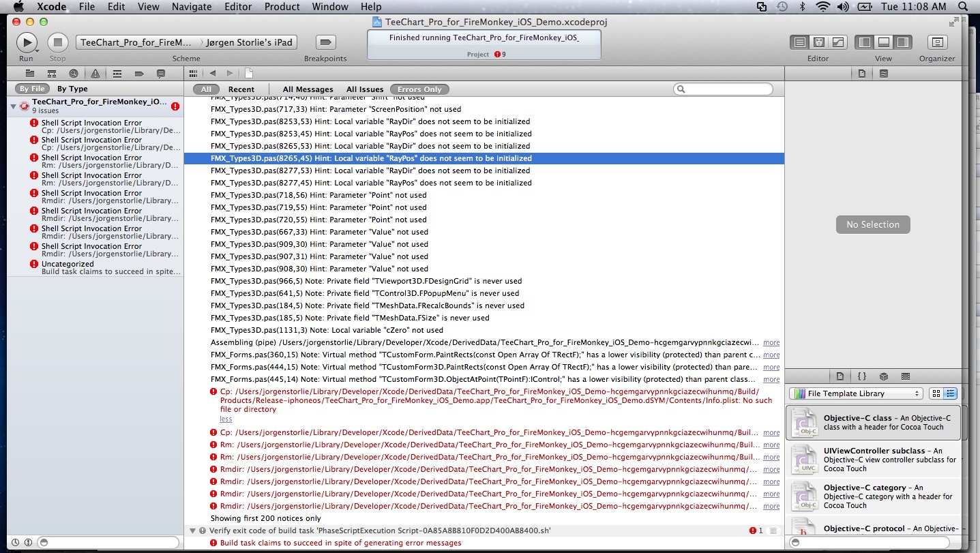This screenshot has width=980, height=553.
Task: Open the Log navigator speech-bubble icon
Action: click(x=161, y=74)
